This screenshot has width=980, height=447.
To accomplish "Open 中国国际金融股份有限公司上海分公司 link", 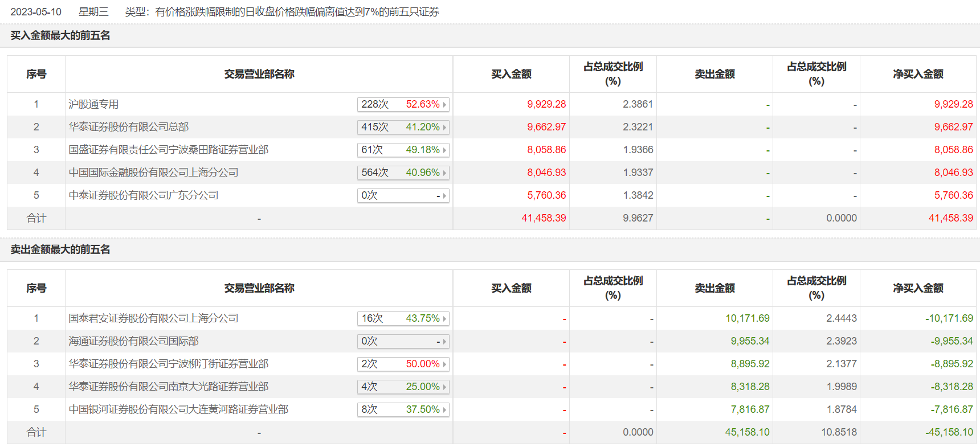I will (x=153, y=173).
